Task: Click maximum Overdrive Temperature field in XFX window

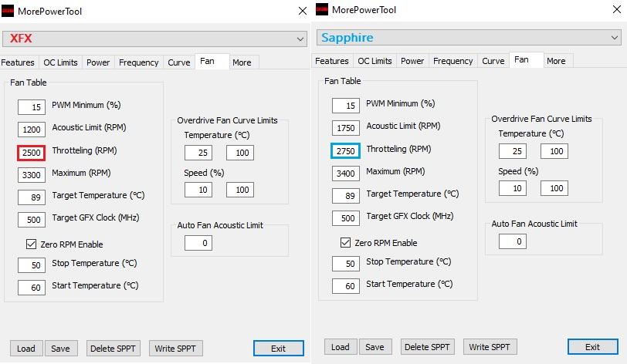Action: click(240, 153)
